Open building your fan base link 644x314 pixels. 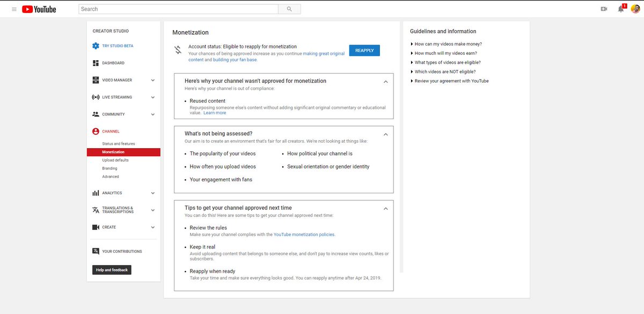[x=235, y=60]
